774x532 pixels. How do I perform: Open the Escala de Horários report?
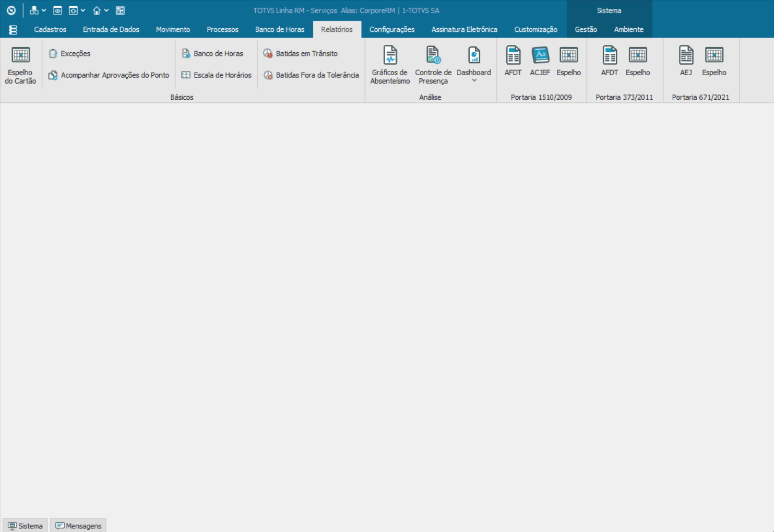[x=222, y=75]
